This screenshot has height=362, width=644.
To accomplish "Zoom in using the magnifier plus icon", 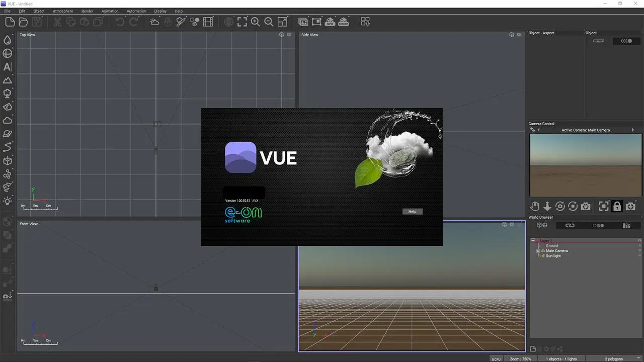I will coord(256,22).
